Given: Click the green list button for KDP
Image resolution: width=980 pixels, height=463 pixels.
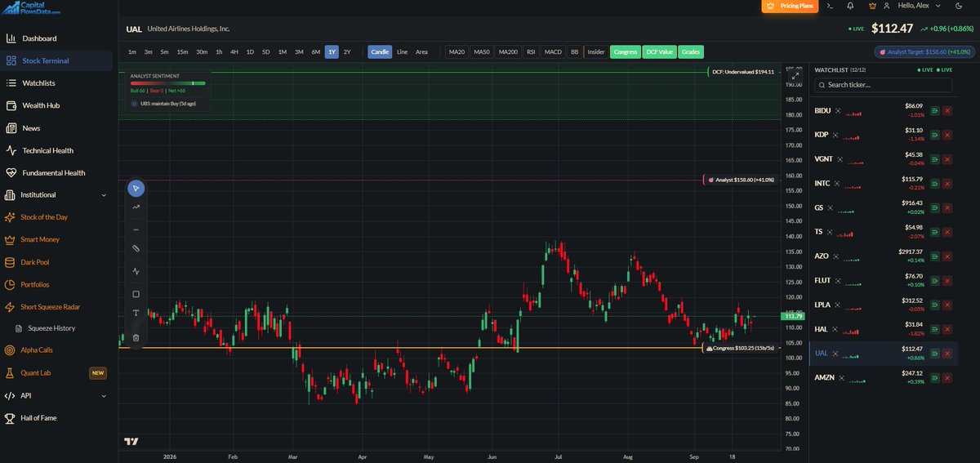Looking at the screenshot, I should [934, 135].
